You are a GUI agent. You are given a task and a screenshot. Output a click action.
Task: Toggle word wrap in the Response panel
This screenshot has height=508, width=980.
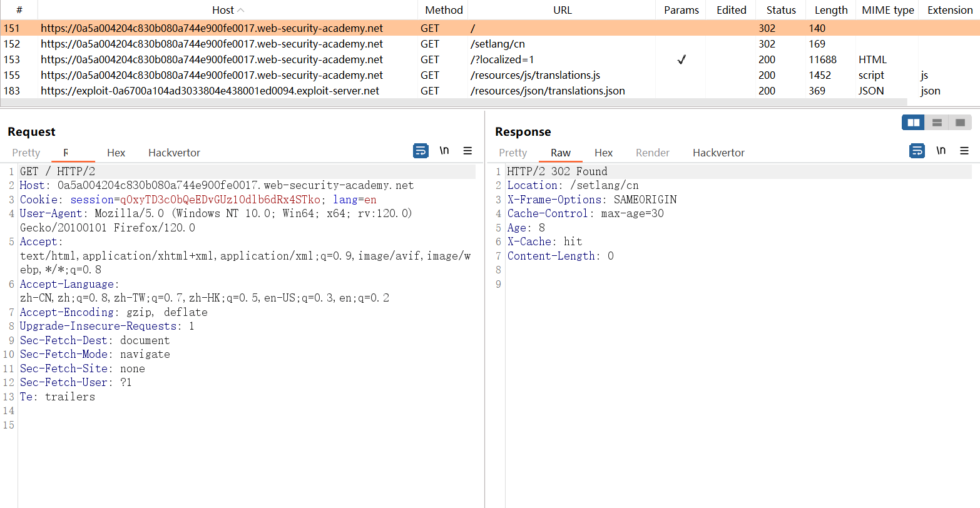[x=917, y=151]
